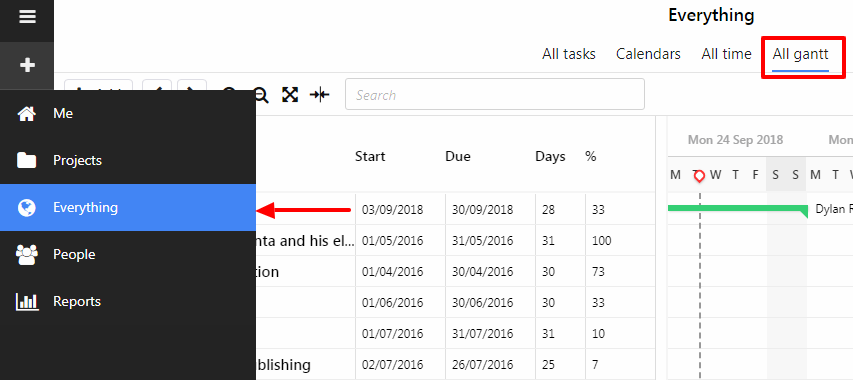Click the due date 31/05/2016
The height and width of the screenshot is (380, 853).
point(483,241)
